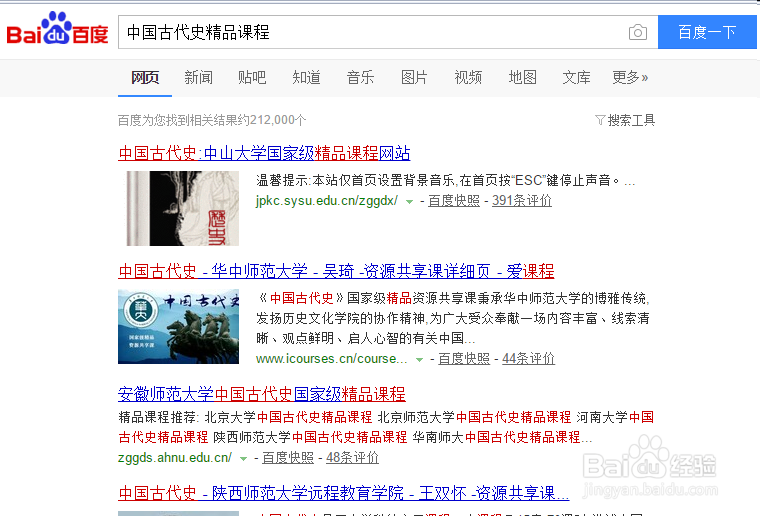Open the 文库 tab
Viewport: 760px width, 516px height.
(576, 77)
